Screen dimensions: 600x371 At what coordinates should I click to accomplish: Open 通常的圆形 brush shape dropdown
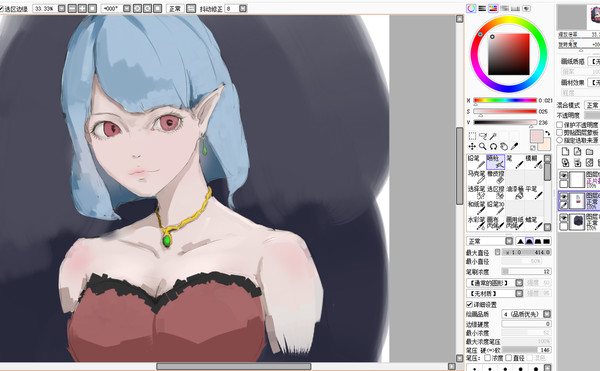[519, 283]
